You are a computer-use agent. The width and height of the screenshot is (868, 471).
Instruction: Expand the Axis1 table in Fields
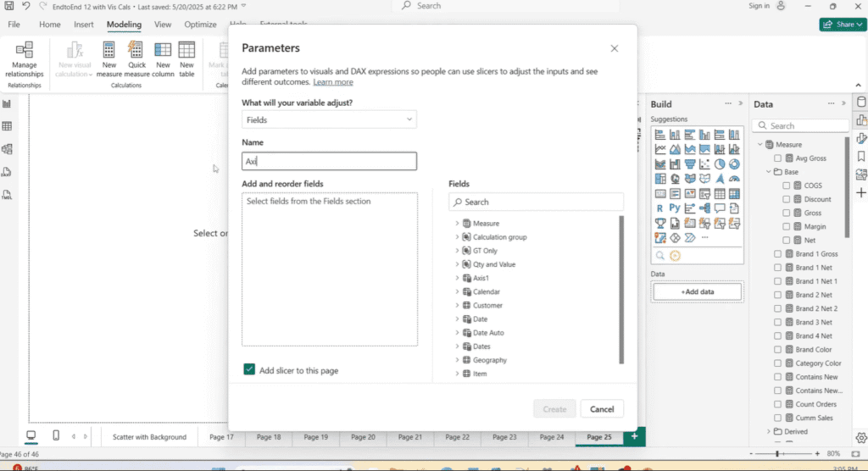click(457, 278)
